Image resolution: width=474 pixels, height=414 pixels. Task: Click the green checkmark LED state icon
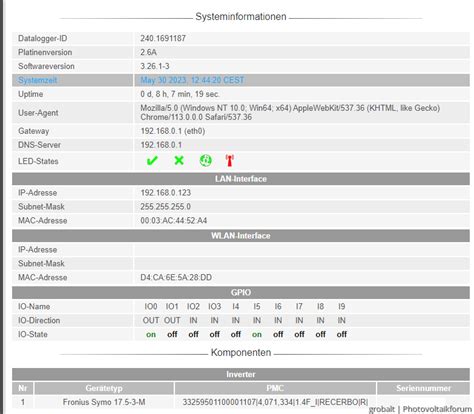[x=152, y=161]
